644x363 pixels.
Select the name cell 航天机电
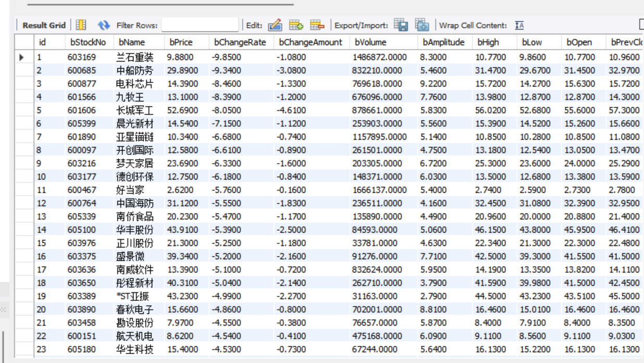pos(135,336)
